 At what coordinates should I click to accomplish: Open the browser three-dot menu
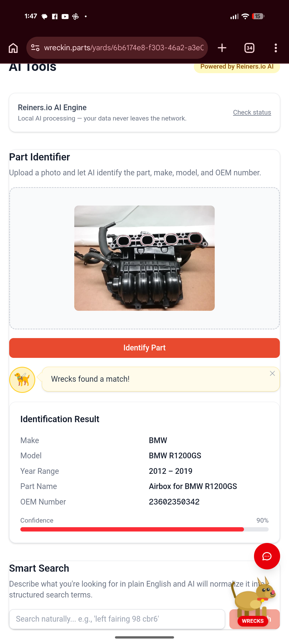(x=276, y=48)
